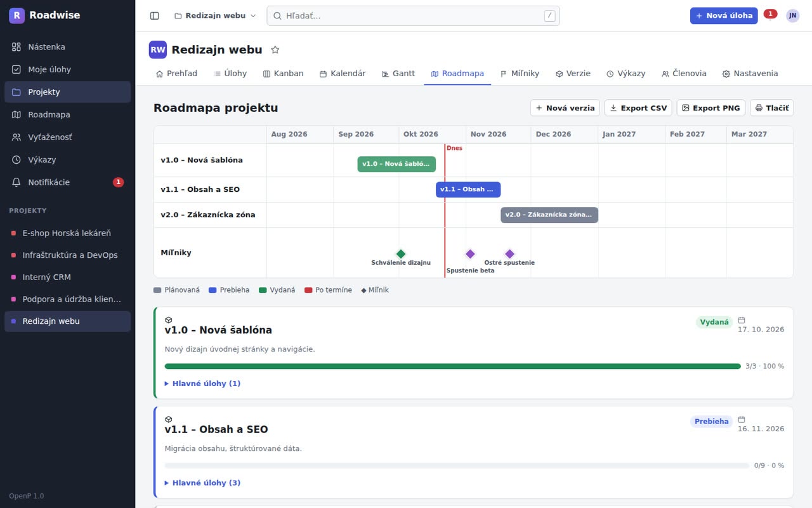Screen dimensions: 812x508
Task: Open the Gantt tab
Action: [398, 74]
